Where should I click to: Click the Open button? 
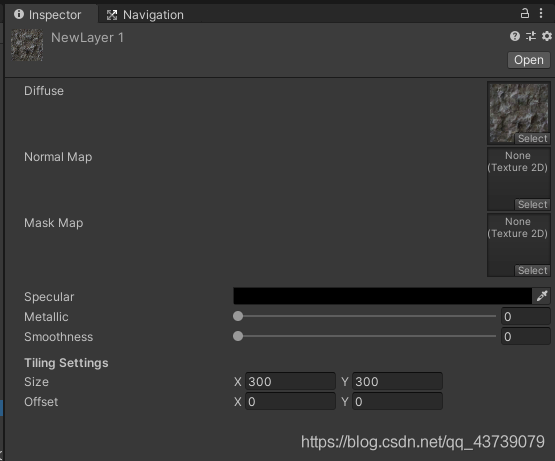529,60
